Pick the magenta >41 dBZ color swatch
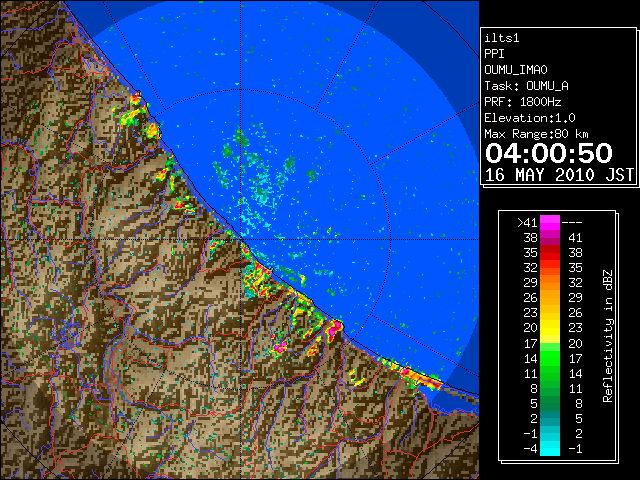The width and height of the screenshot is (640, 480). [x=550, y=223]
